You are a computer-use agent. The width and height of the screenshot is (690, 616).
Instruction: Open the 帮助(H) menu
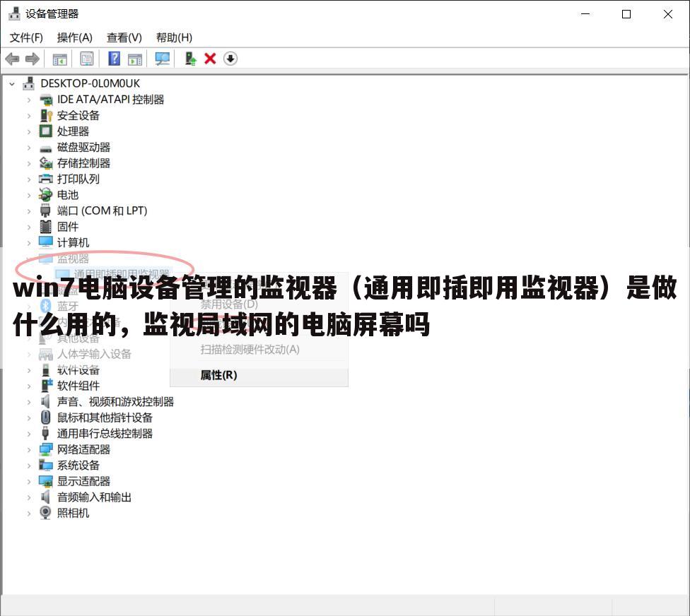pos(174,38)
